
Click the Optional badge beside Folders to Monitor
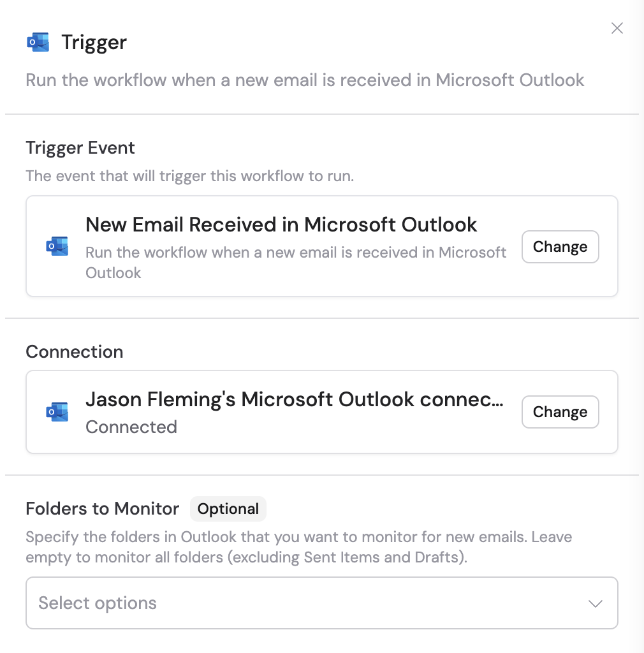[x=228, y=509]
